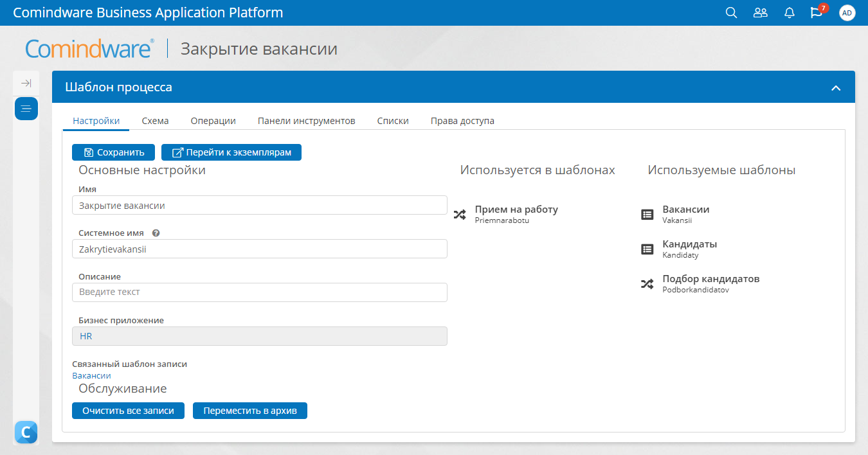Click Очистить все записи button
Screen dimensions: 868x455
[128, 411]
